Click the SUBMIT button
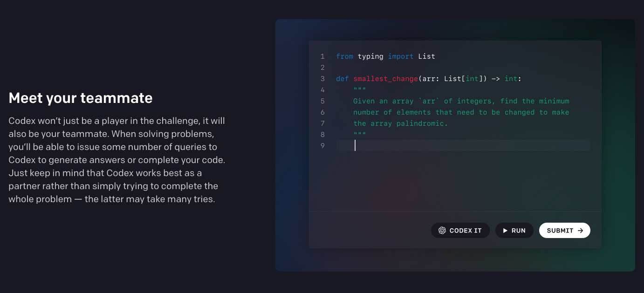This screenshot has width=644, height=293. click(x=565, y=230)
